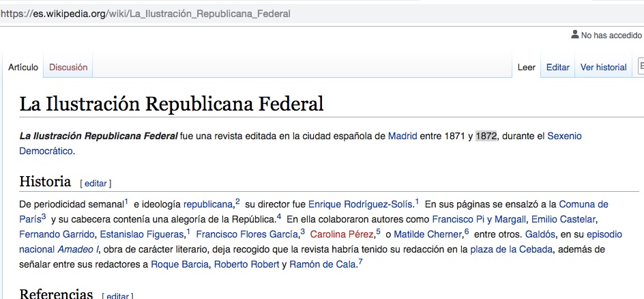The image size is (644, 299).
Task: Click the user icon beside No has accedido
Action: tap(574, 35)
